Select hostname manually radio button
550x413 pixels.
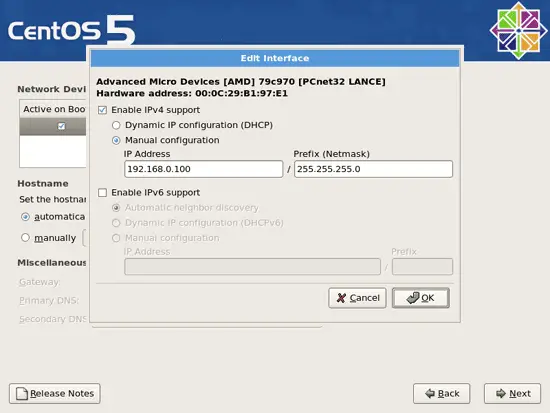(x=25, y=238)
